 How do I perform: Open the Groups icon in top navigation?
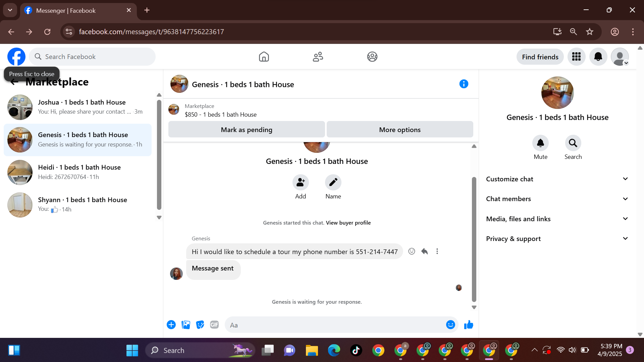coord(372,57)
